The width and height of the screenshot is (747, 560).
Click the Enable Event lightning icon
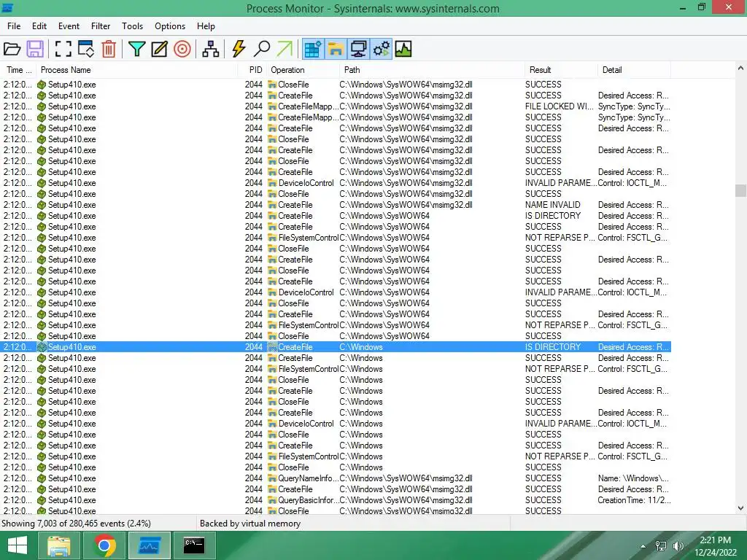coord(239,49)
